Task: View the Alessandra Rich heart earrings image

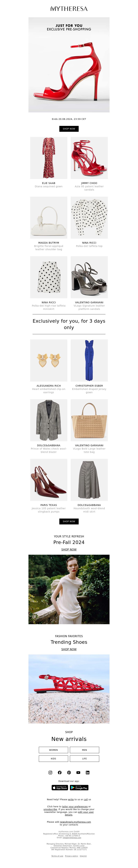Action: pyautogui.click(x=49, y=361)
